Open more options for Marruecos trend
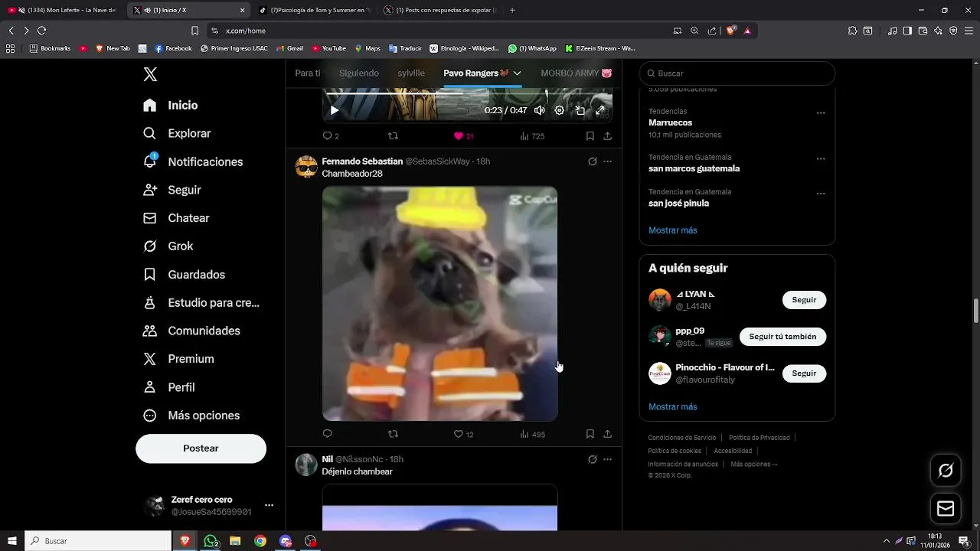980x551 pixels. pos(821,112)
